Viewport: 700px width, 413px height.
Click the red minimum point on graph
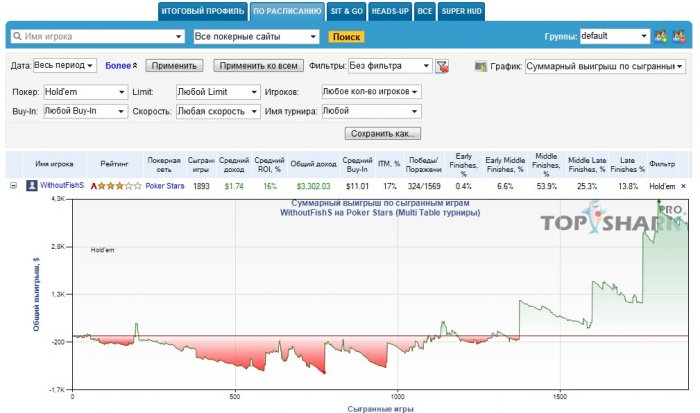(x=324, y=372)
